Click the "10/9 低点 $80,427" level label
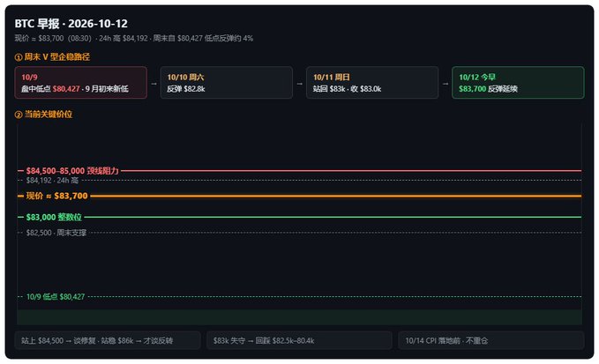Screen dimensions: 599x364 pos(56,296)
